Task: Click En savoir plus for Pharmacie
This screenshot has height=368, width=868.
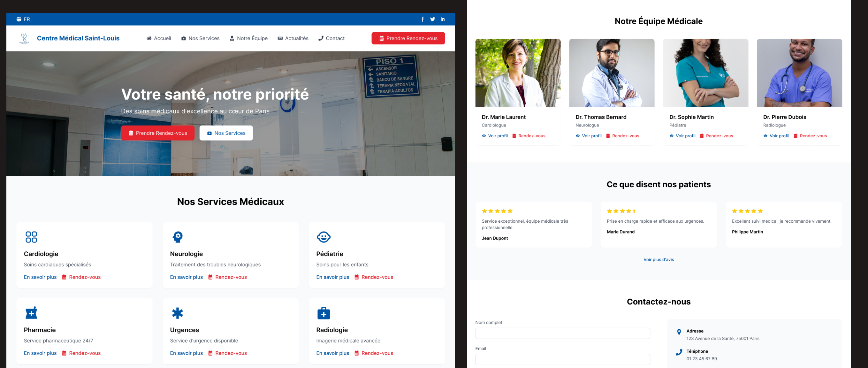Action: [x=40, y=353]
